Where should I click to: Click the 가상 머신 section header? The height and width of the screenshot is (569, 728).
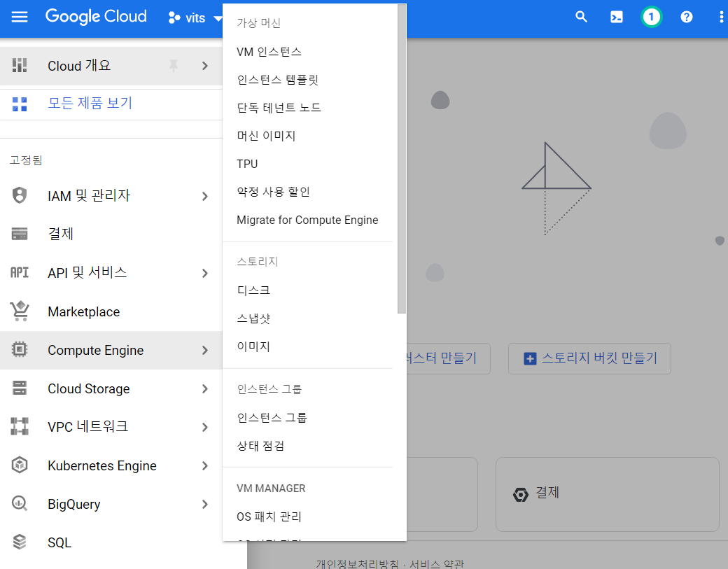point(258,23)
